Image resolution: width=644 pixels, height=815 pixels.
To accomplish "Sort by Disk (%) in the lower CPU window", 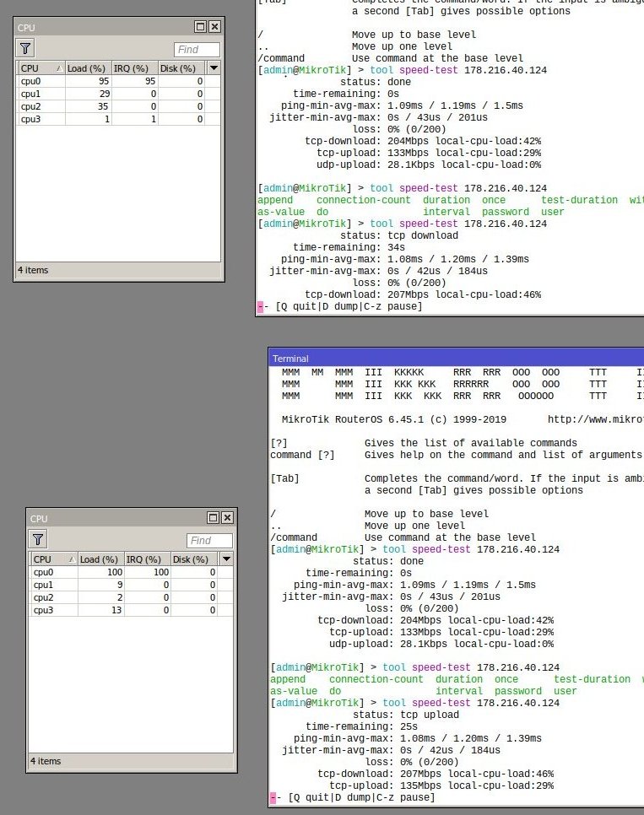I will pyautogui.click(x=193, y=559).
